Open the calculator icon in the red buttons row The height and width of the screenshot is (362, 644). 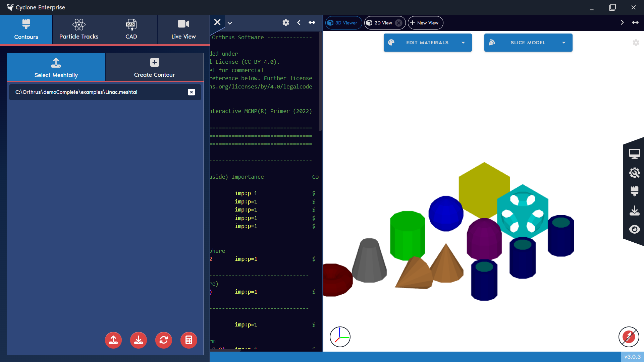(x=189, y=340)
